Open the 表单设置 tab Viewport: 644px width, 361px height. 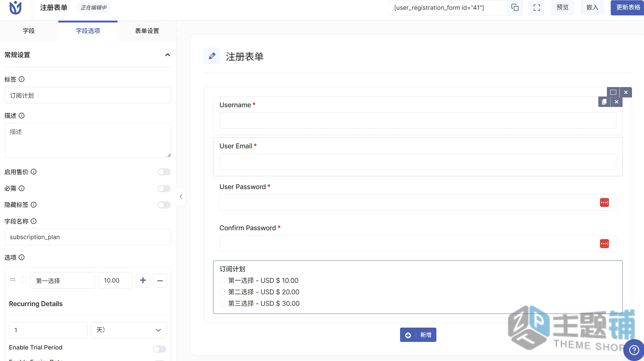(147, 31)
